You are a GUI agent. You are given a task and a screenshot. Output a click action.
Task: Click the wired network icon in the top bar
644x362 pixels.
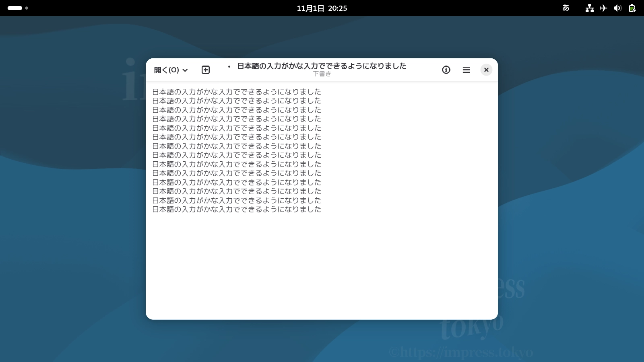(x=590, y=8)
